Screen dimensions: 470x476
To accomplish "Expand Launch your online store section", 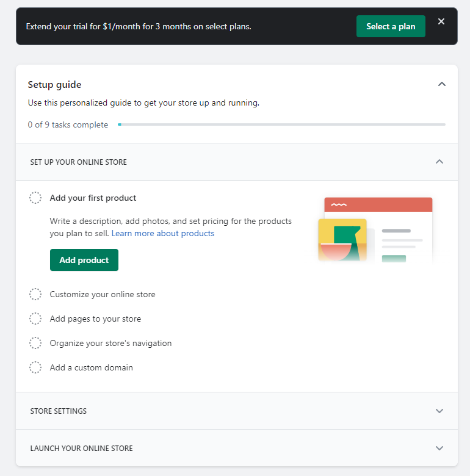I will [x=439, y=448].
